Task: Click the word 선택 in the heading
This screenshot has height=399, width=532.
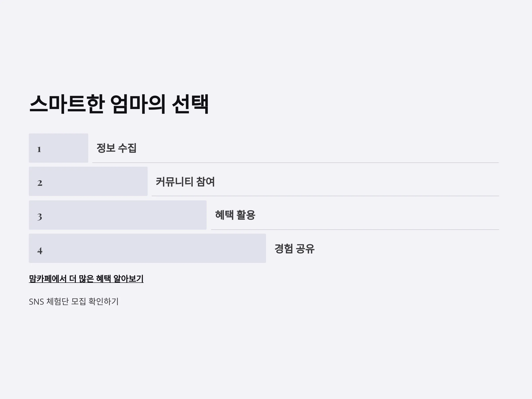Action: click(x=190, y=104)
